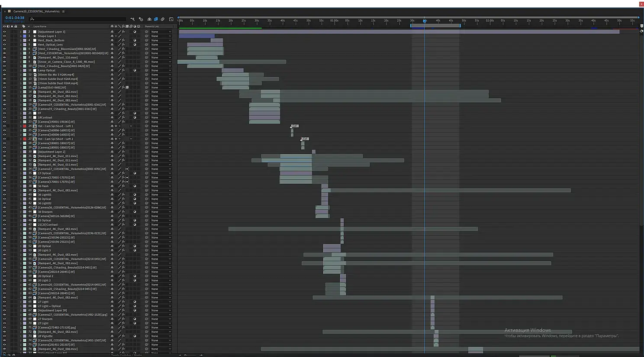Open the timeline panel menu icon
This screenshot has width=644, height=357.
63,11
